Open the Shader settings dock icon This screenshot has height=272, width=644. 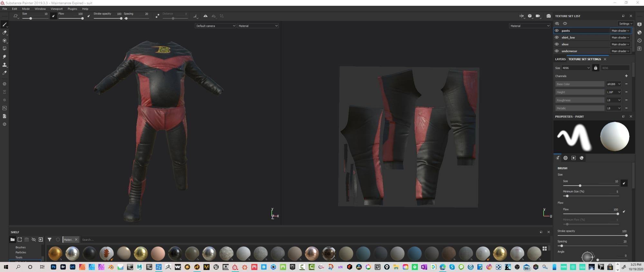coord(639,33)
